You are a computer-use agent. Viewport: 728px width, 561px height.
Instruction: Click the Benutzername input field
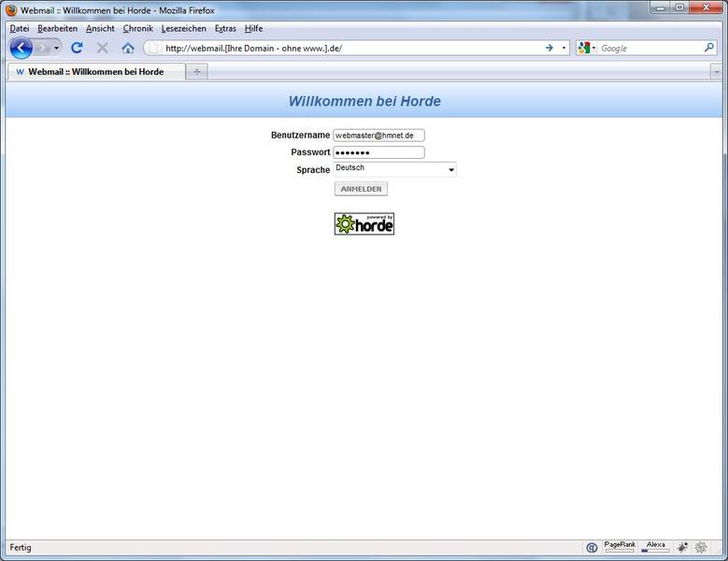(378, 136)
